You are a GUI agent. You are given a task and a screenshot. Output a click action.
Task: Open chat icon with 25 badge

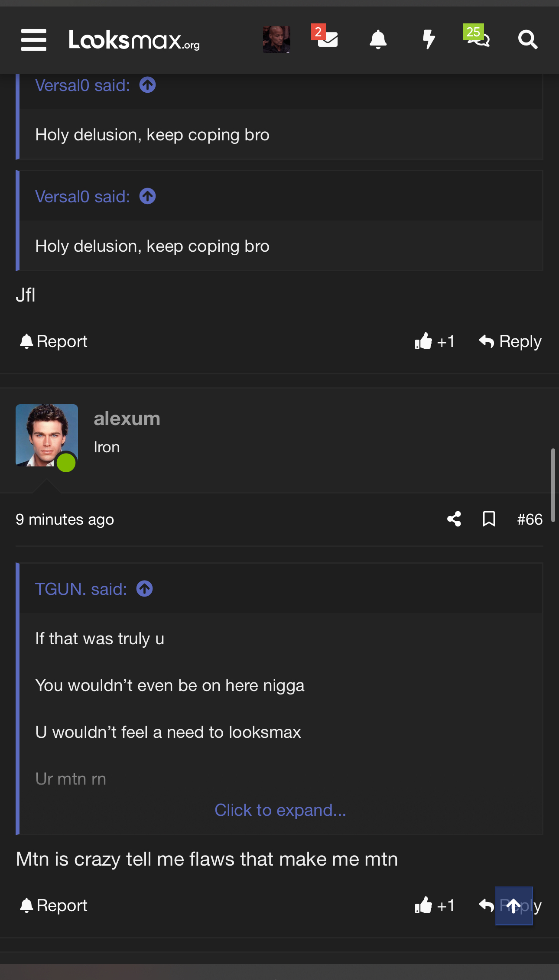point(477,36)
